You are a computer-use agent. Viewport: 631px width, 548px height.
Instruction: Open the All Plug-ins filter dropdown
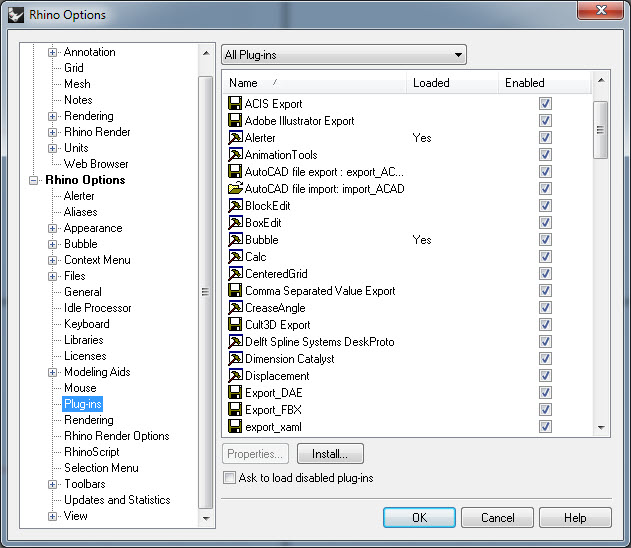click(344, 55)
